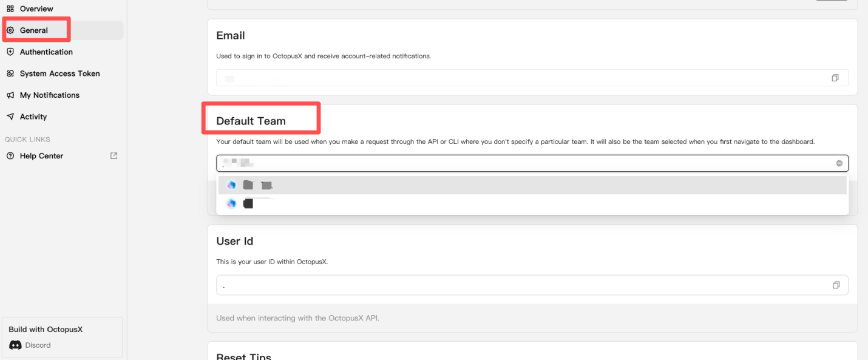Select the first highlighted team option
Viewport: 868px width, 360px height.
[x=532, y=185]
